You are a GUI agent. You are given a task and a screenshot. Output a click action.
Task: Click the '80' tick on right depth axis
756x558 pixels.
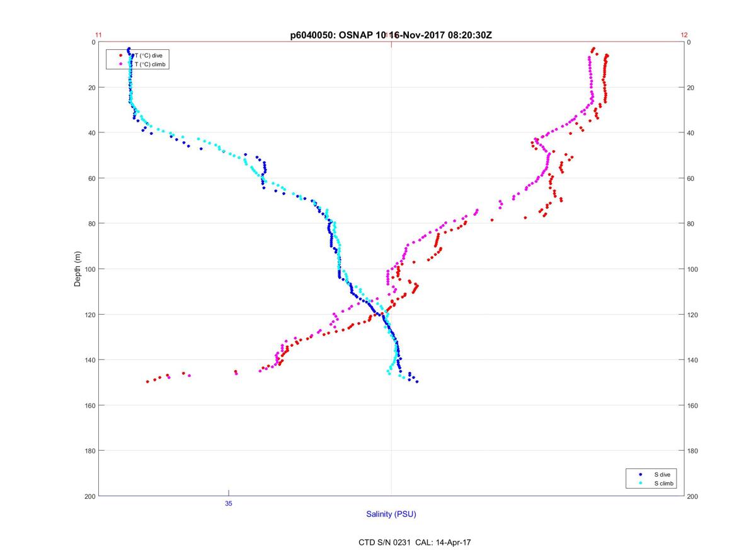pyautogui.click(x=692, y=224)
